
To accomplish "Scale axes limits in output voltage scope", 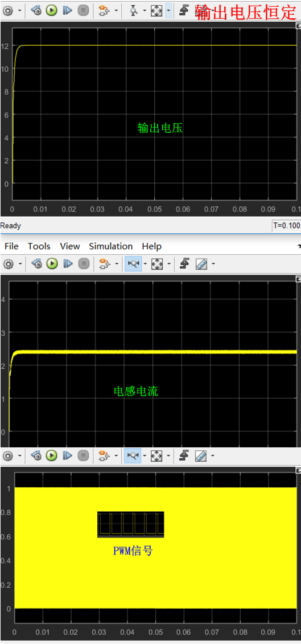I will click(x=156, y=11).
